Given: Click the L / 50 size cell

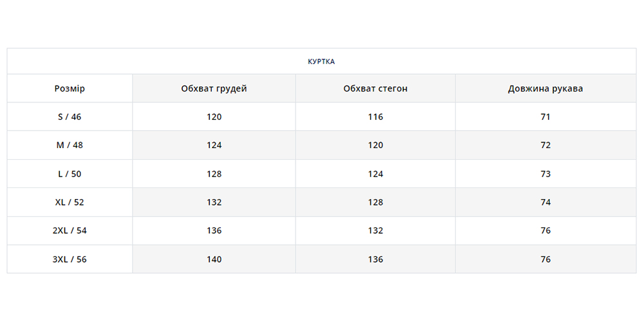Looking at the screenshot, I should click(x=70, y=174).
